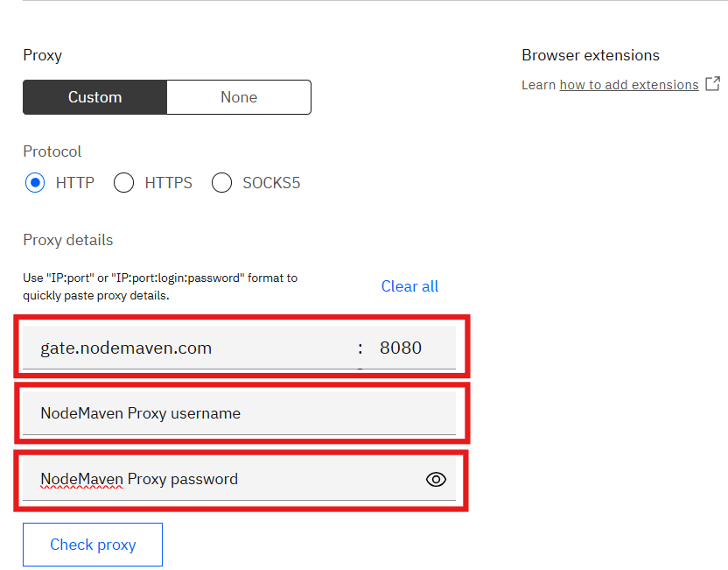
Task: Click the Protocol label
Action: tap(52, 151)
